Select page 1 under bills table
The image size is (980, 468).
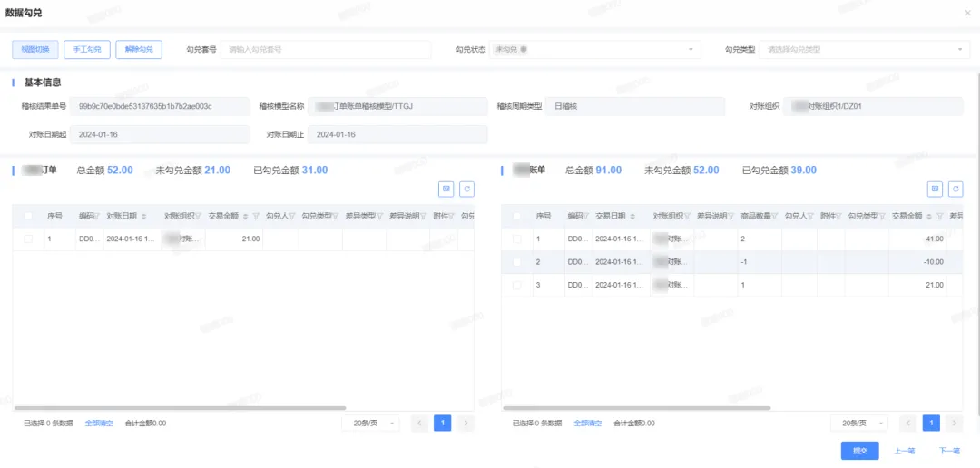click(931, 423)
